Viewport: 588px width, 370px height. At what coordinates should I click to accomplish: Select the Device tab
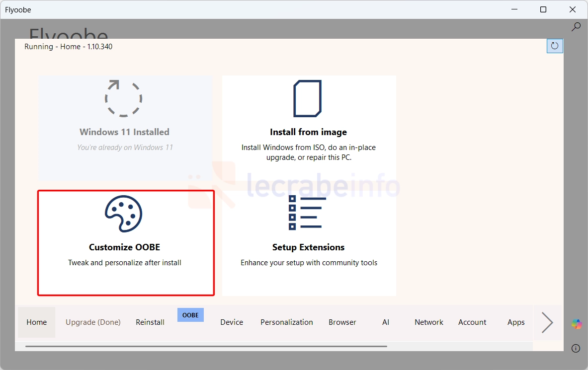[x=232, y=322]
